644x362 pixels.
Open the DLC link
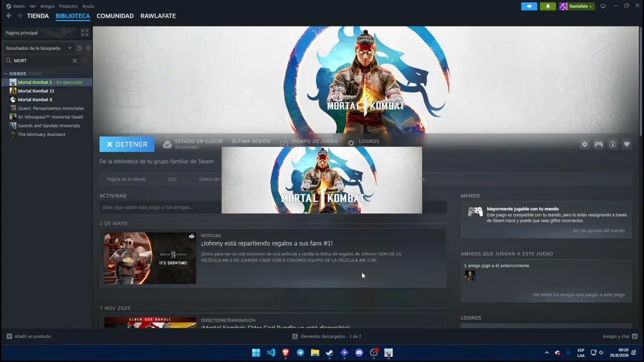[x=172, y=179]
